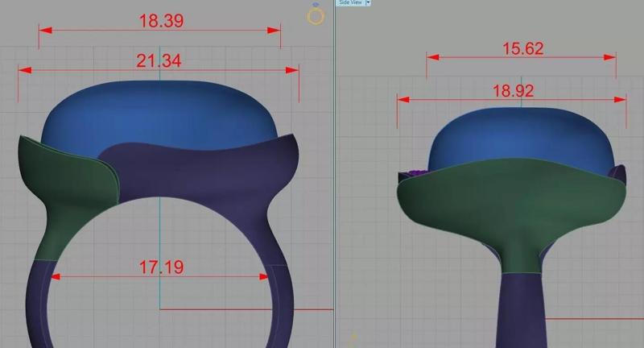Select the 21.34 dimension text

pyautogui.click(x=159, y=60)
